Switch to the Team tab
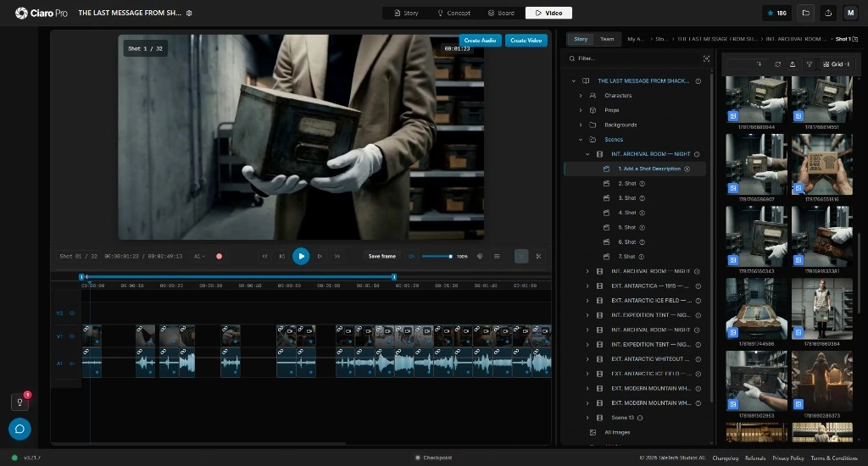Image resolution: width=868 pixels, height=466 pixels. pyautogui.click(x=607, y=39)
